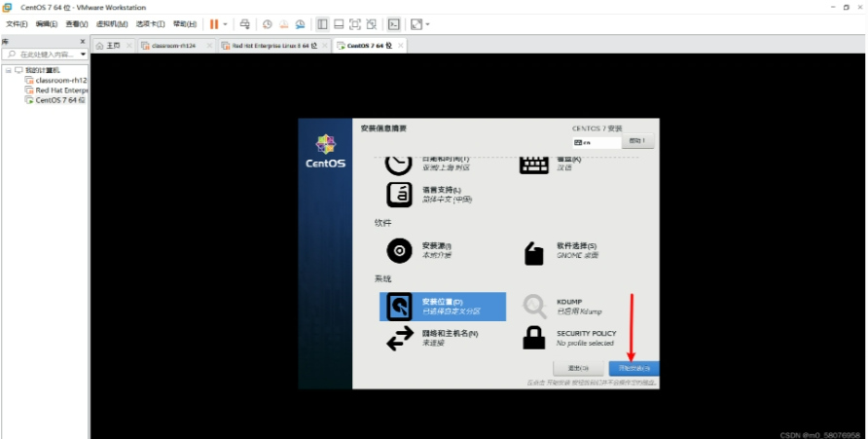Open 日期和时间 settings clock icon

[399, 165]
